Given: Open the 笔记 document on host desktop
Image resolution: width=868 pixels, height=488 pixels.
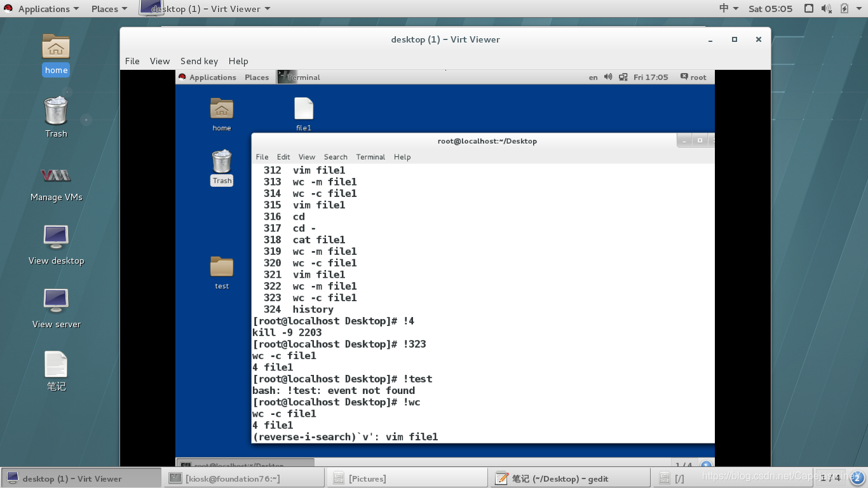Looking at the screenshot, I should [56, 365].
